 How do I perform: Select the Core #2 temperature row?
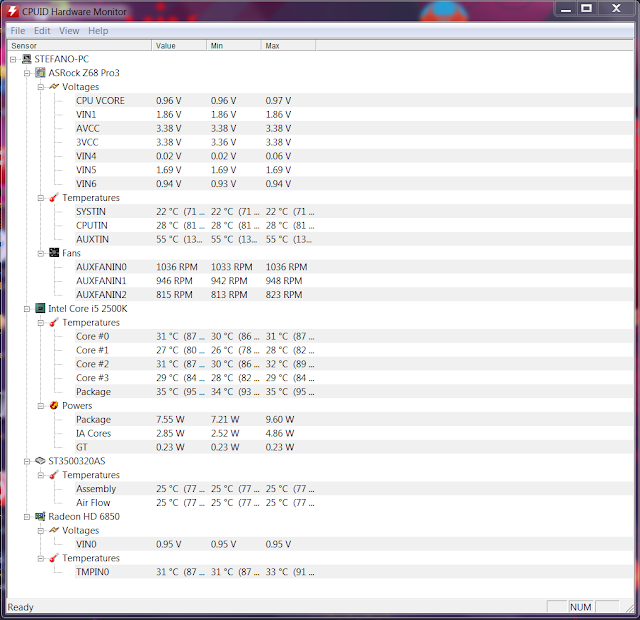[x=354, y=364]
